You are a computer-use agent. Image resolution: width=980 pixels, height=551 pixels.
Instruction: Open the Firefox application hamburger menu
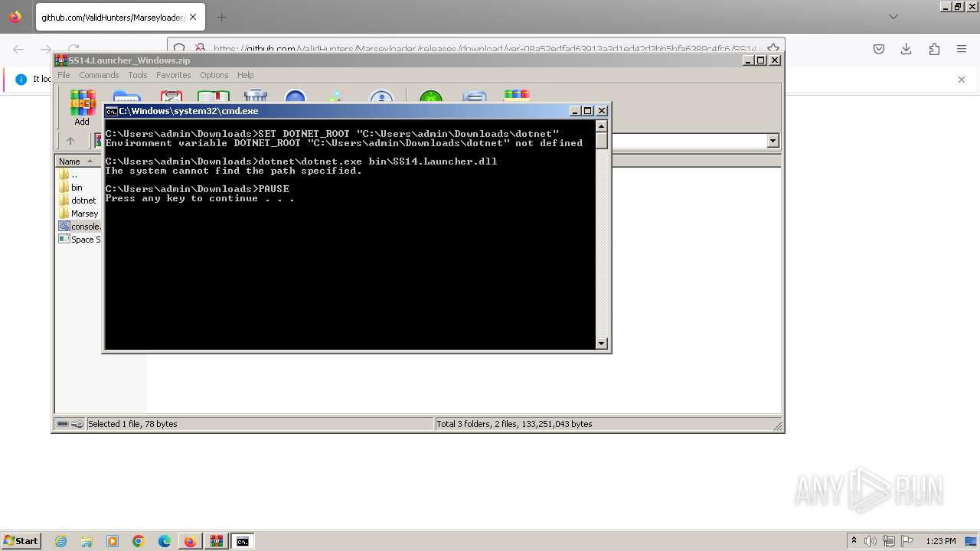(x=962, y=49)
